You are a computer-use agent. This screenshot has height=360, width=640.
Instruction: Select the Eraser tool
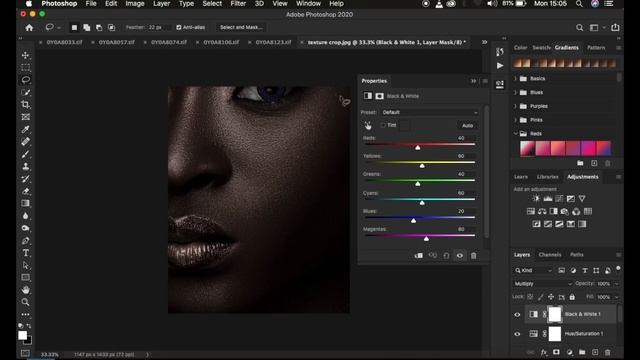click(25, 191)
